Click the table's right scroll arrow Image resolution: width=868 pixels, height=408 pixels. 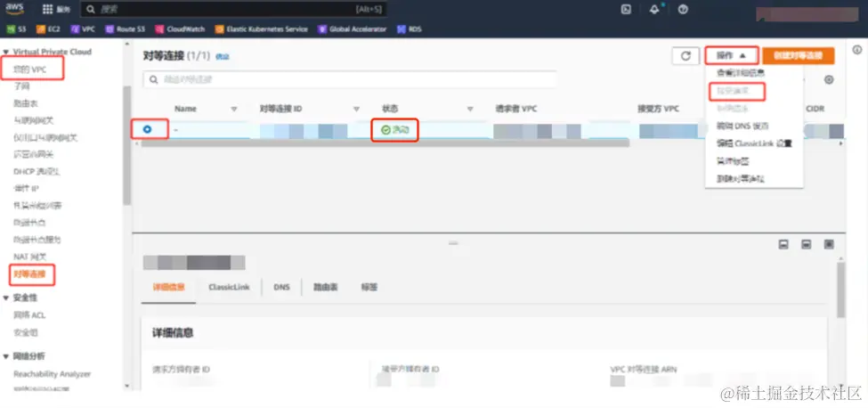point(841,143)
